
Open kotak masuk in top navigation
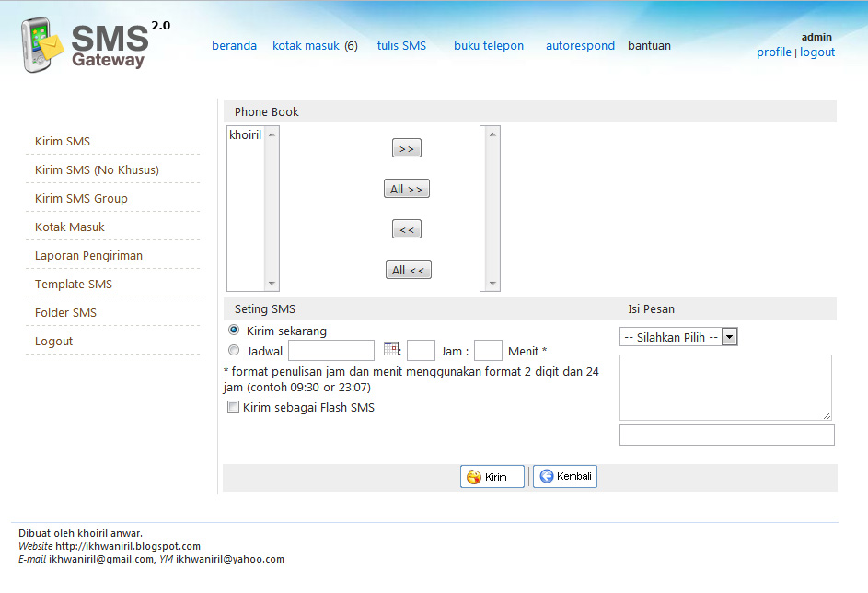click(306, 46)
